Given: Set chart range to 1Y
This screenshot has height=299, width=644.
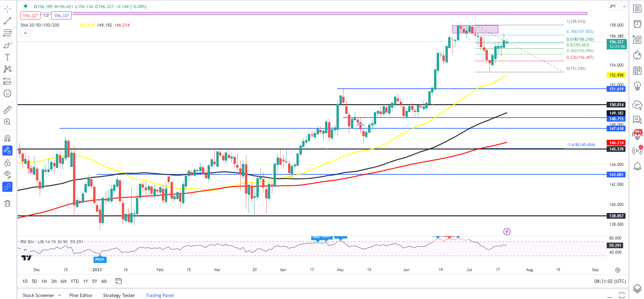Looking at the screenshot, I should pos(85,281).
